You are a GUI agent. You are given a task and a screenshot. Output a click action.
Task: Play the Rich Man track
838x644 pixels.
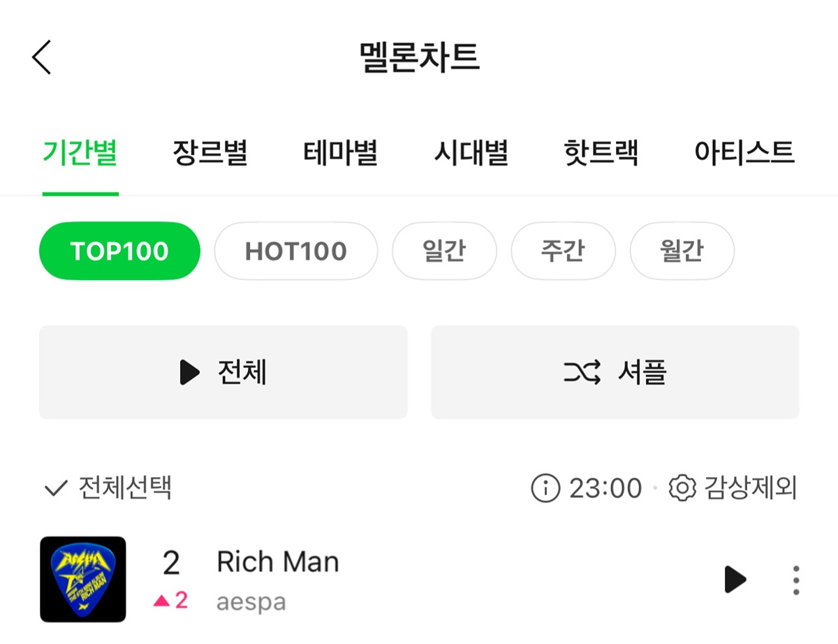(x=735, y=579)
